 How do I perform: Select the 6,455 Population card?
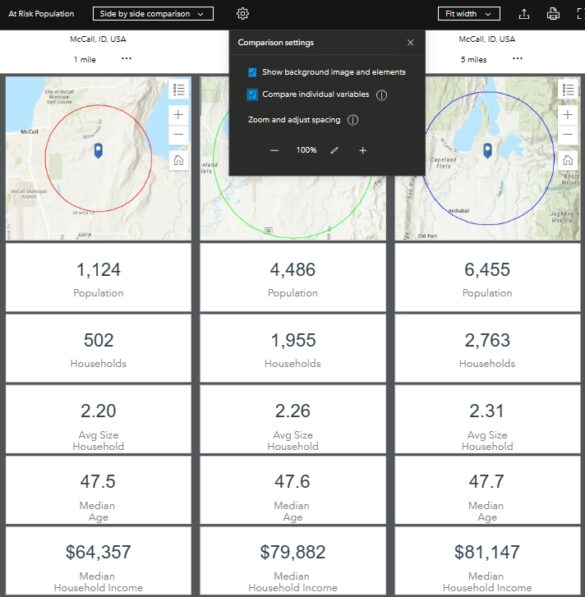(x=488, y=278)
